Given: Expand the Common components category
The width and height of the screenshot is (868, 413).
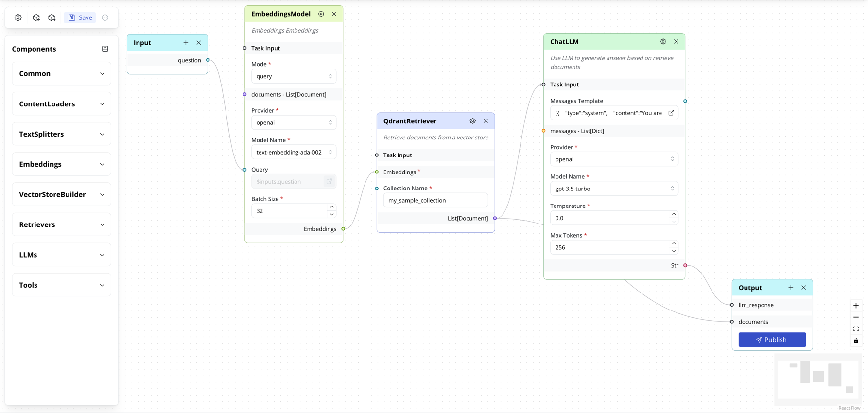Looking at the screenshot, I should [61, 74].
